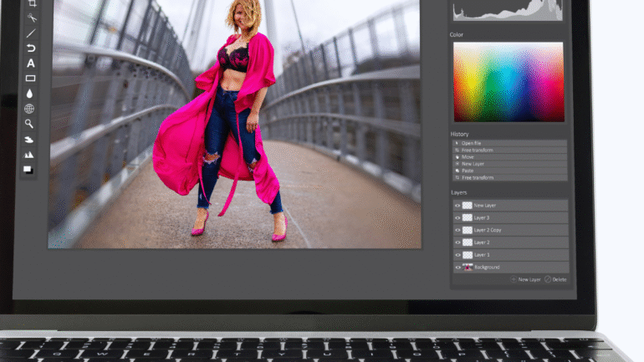Select the layer named New Layer
Viewport: 644px width, 362px height.
point(484,205)
